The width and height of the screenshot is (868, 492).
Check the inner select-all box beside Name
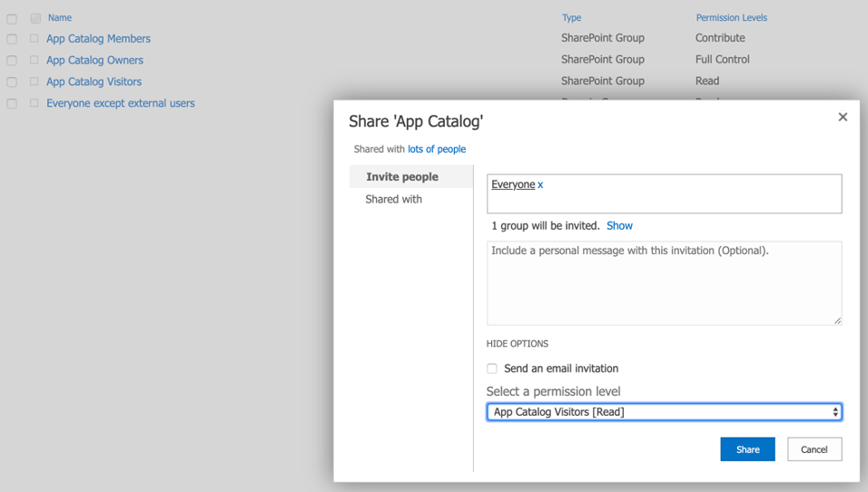tap(36, 18)
